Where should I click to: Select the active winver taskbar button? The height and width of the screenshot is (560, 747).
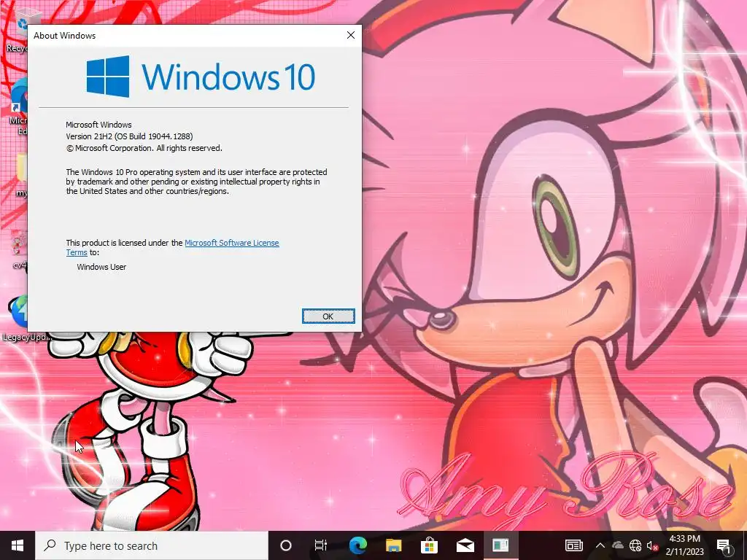[500, 545]
